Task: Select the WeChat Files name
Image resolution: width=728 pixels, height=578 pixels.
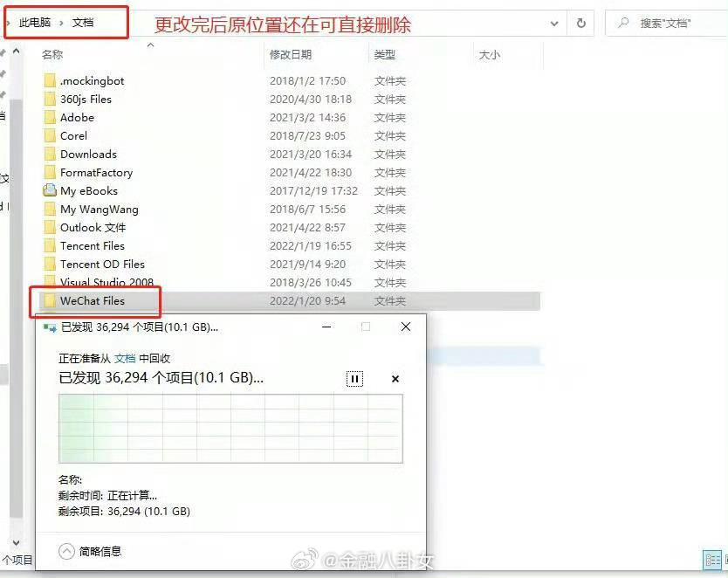Action: 93,301
